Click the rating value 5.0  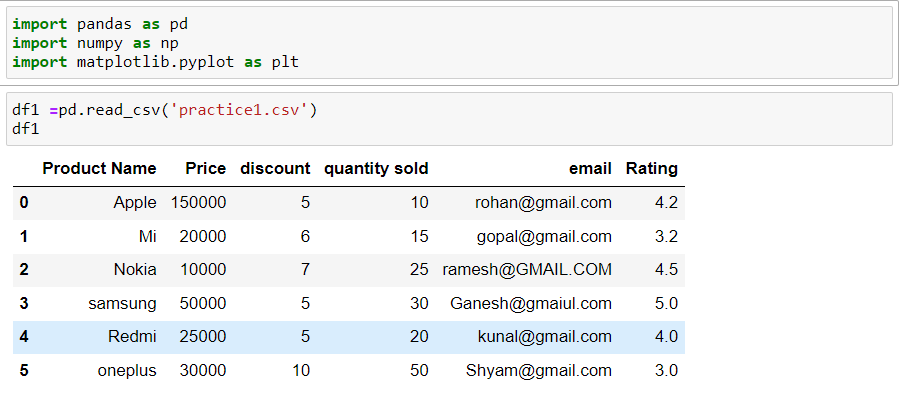click(667, 303)
